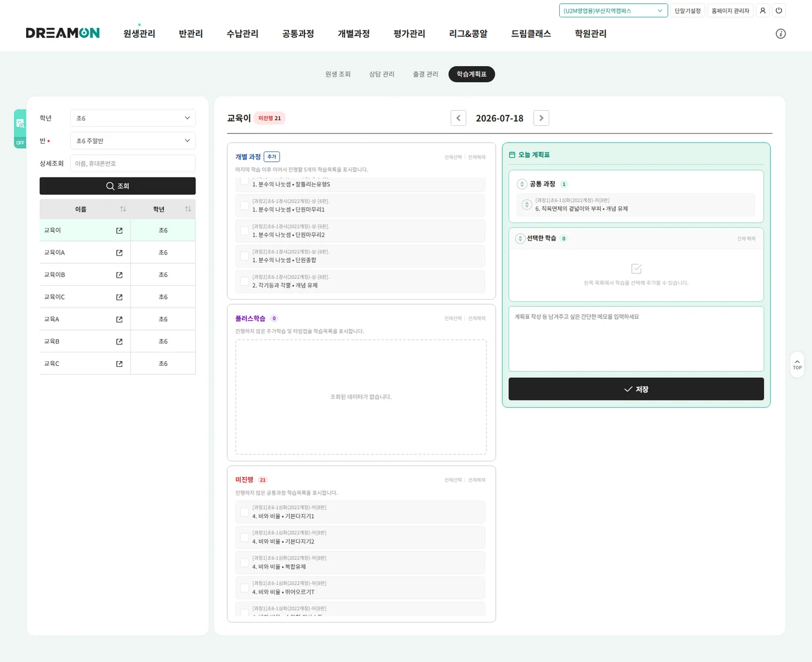
Task: Click 선택해제 in 플러스학습 section
Action: [477, 318]
